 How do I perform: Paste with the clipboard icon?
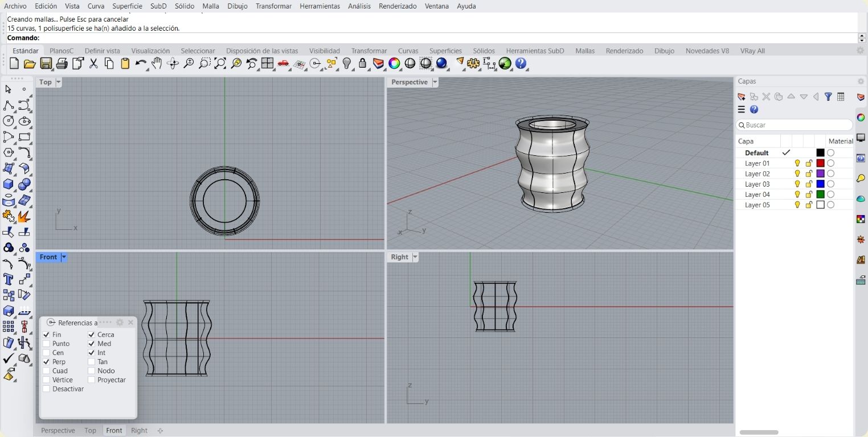[125, 64]
